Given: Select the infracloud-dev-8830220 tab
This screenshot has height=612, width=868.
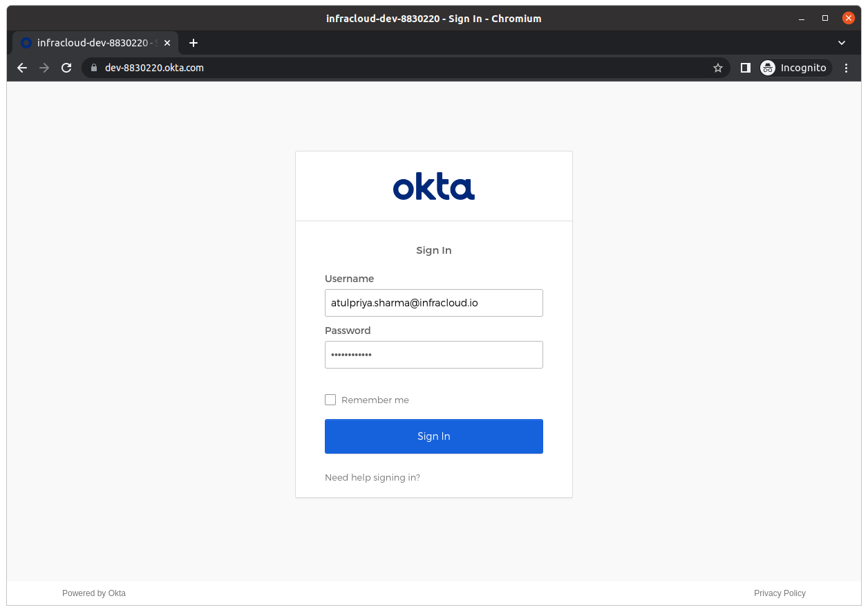Looking at the screenshot, I should click(x=95, y=43).
